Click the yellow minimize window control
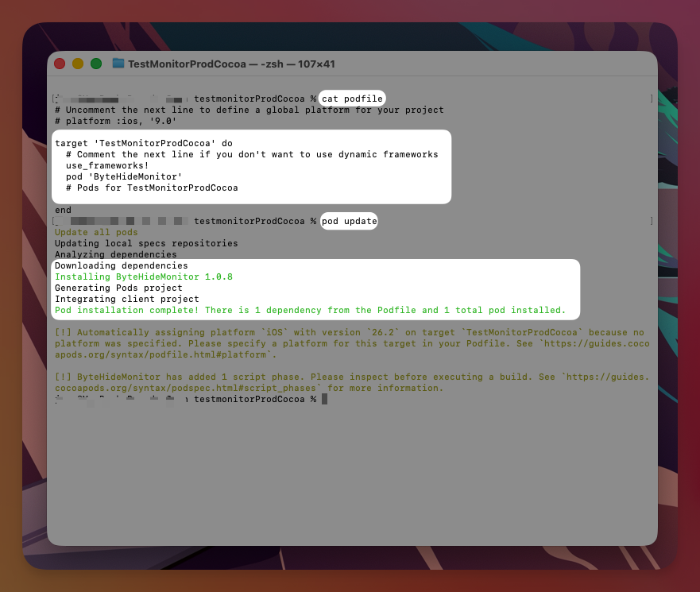Viewport: 700px width, 592px height. [x=77, y=63]
